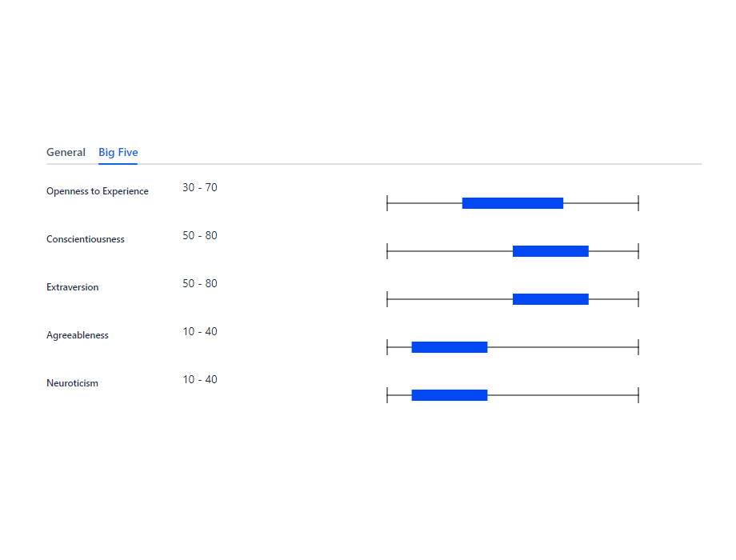736x560 pixels.
Task: Click the Agreeableness label
Action: [78, 335]
